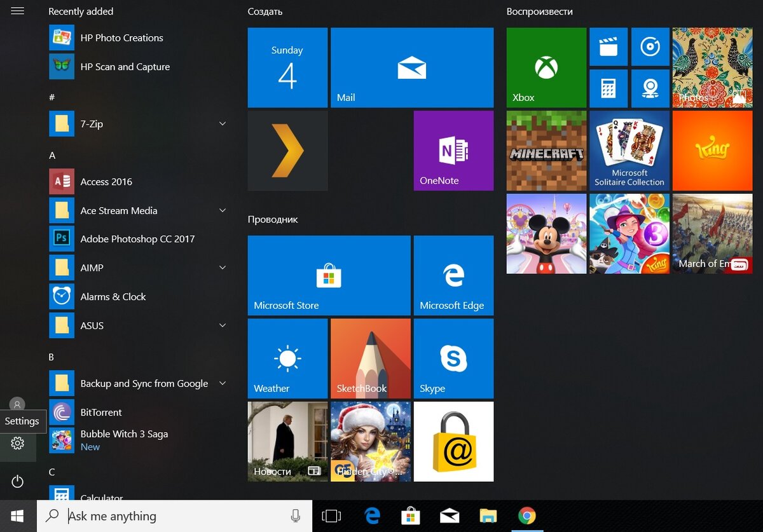The height and width of the screenshot is (532, 763).
Task: Open Calculator in the app list
Action: [139, 493]
